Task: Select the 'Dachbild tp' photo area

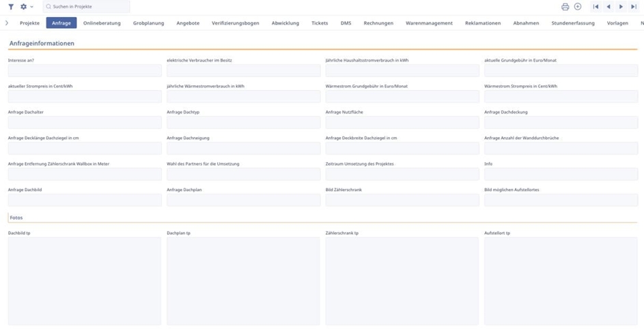Action: 85,281
